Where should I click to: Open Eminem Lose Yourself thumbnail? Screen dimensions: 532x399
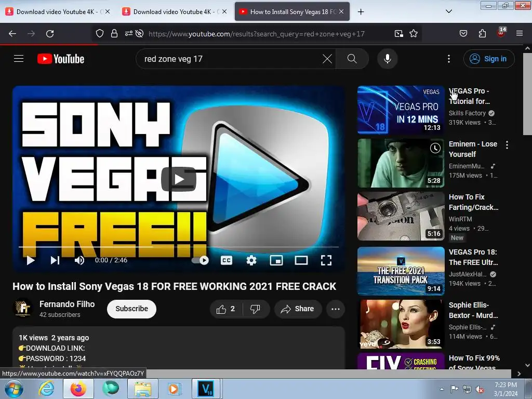pos(401,163)
